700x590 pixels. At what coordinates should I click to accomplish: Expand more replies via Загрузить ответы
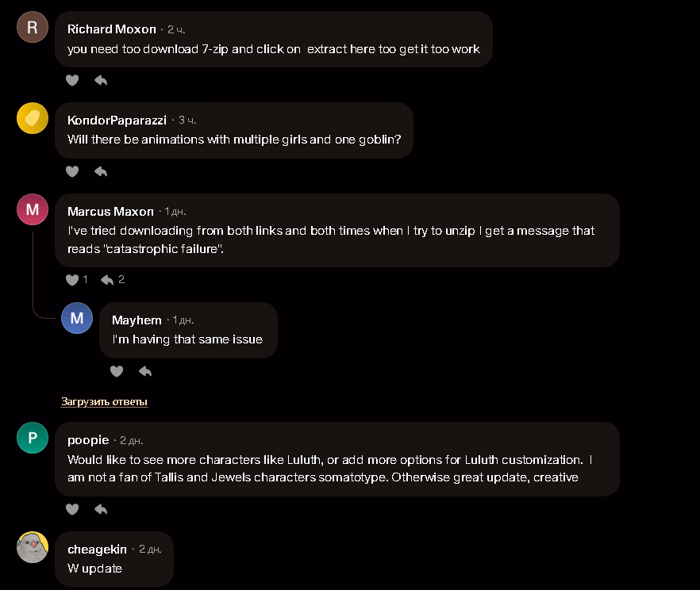click(104, 402)
